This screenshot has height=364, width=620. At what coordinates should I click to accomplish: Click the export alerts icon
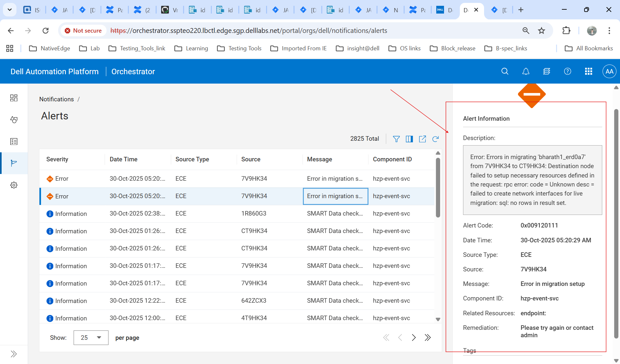(x=422, y=139)
